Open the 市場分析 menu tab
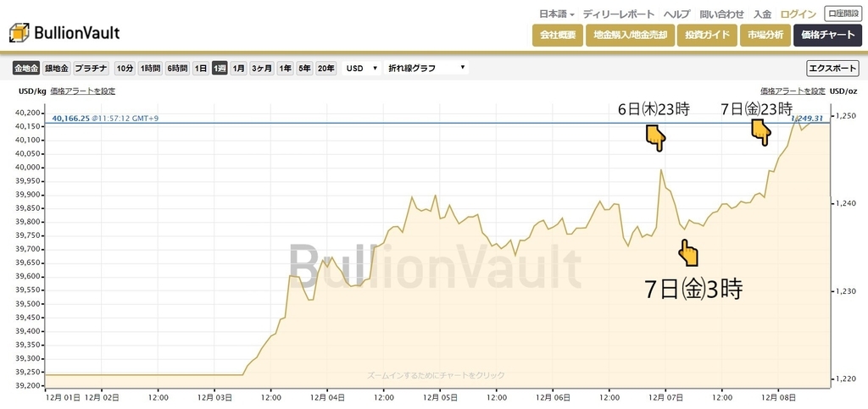Screen dimensions: 868x409 (x=765, y=35)
